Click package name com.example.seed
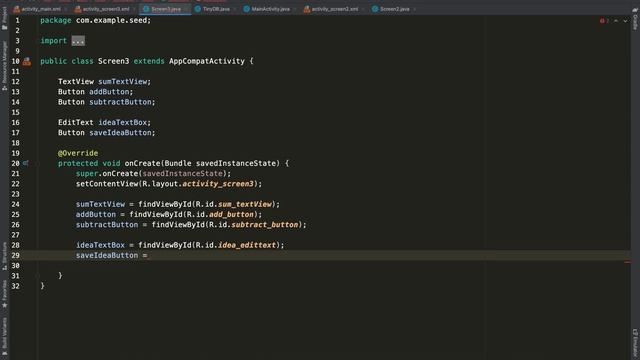Image resolution: width=640 pixels, height=360 pixels. (111, 20)
